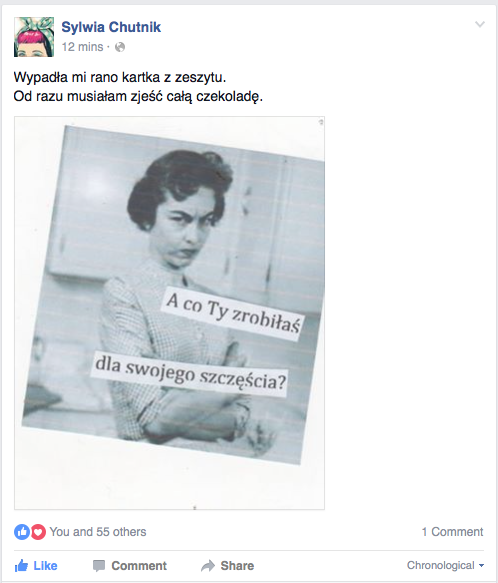Open the 12 mins timestamp link
498x583 pixels.
pyautogui.click(x=82, y=47)
